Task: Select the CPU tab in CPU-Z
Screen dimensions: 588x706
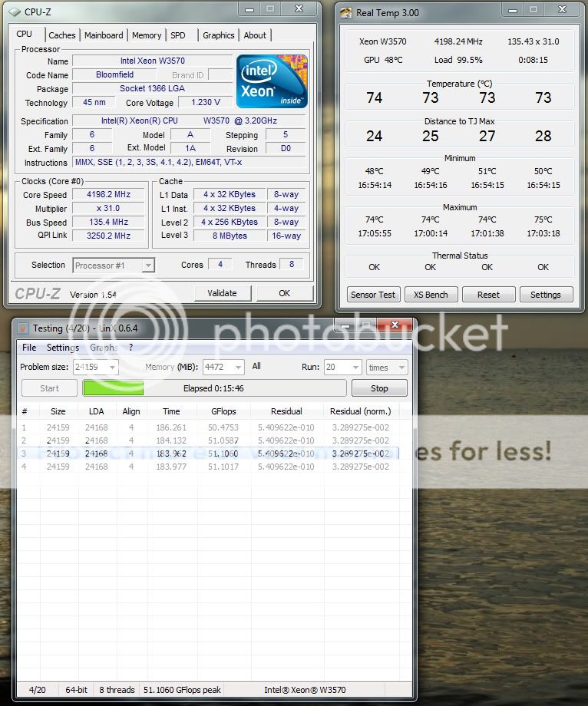Action: click(25, 34)
